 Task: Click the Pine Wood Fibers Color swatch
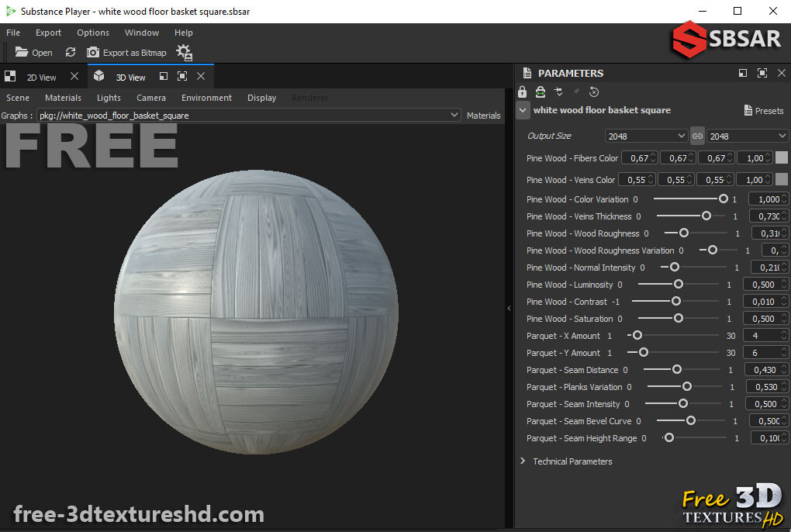781,157
